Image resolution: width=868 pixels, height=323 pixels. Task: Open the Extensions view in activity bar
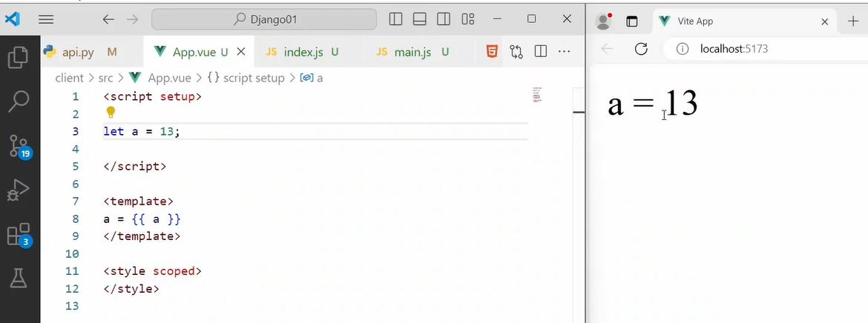click(18, 235)
